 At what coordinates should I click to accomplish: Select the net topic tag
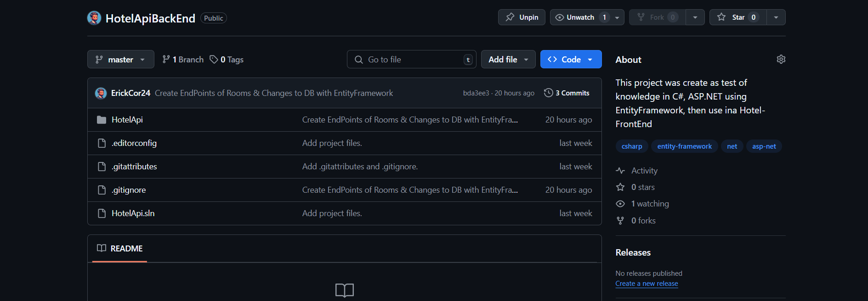pyautogui.click(x=732, y=146)
